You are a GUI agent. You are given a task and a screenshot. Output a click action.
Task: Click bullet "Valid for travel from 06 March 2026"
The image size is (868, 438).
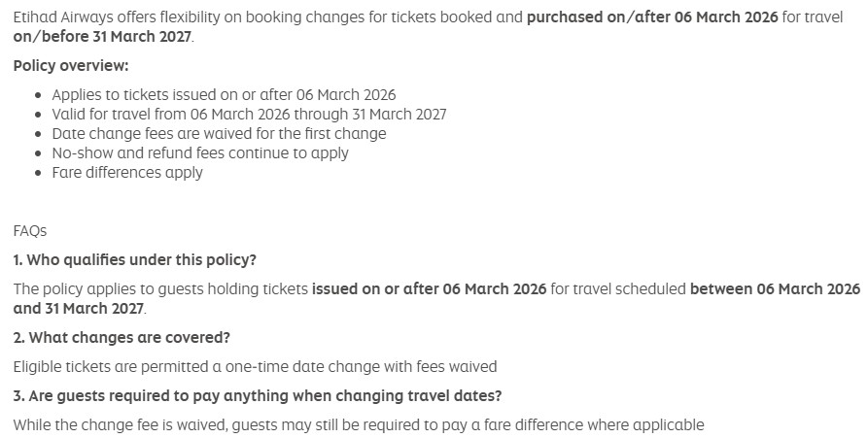[x=249, y=115]
